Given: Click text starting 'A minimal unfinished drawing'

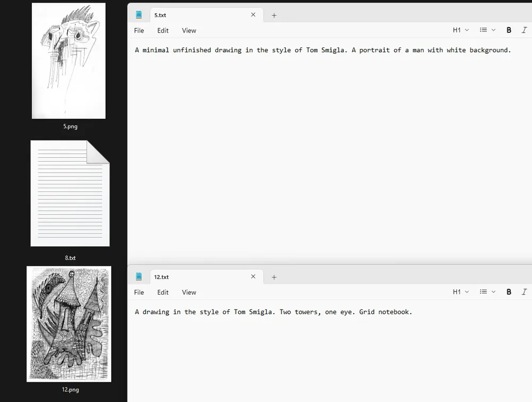Looking at the screenshot, I should 323,50.
